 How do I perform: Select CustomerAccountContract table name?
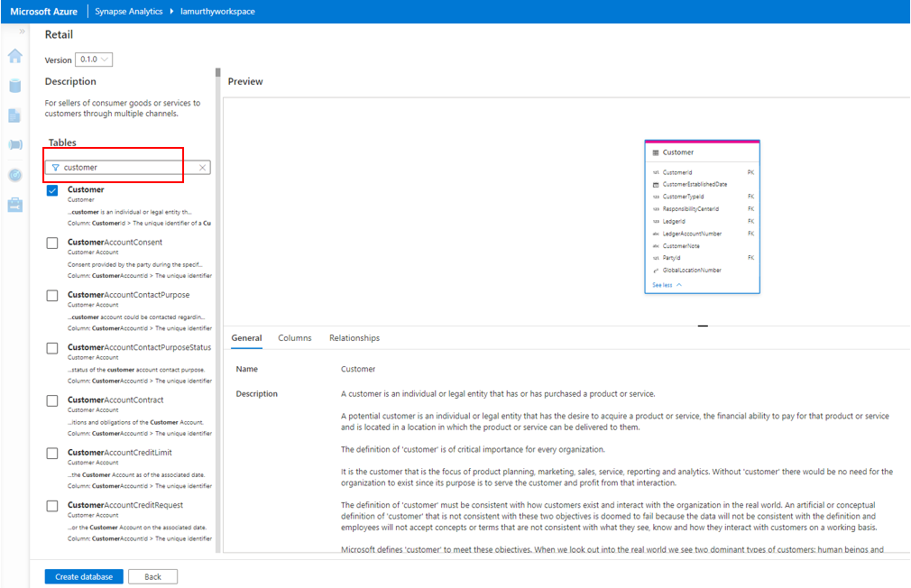click(115, 400)
